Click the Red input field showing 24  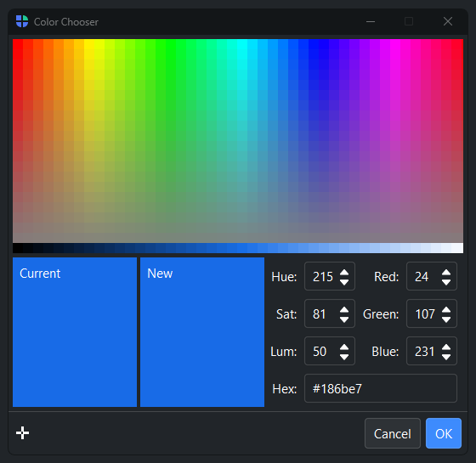point(432,276)
